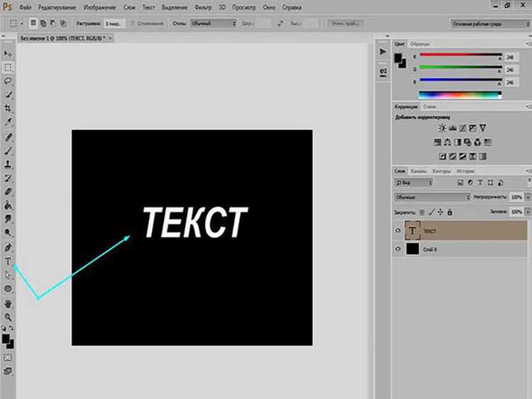The width and height of the screenshot is (532, 399).
Task: Select the Paint Bucket tool
Action: click(8, 205)
